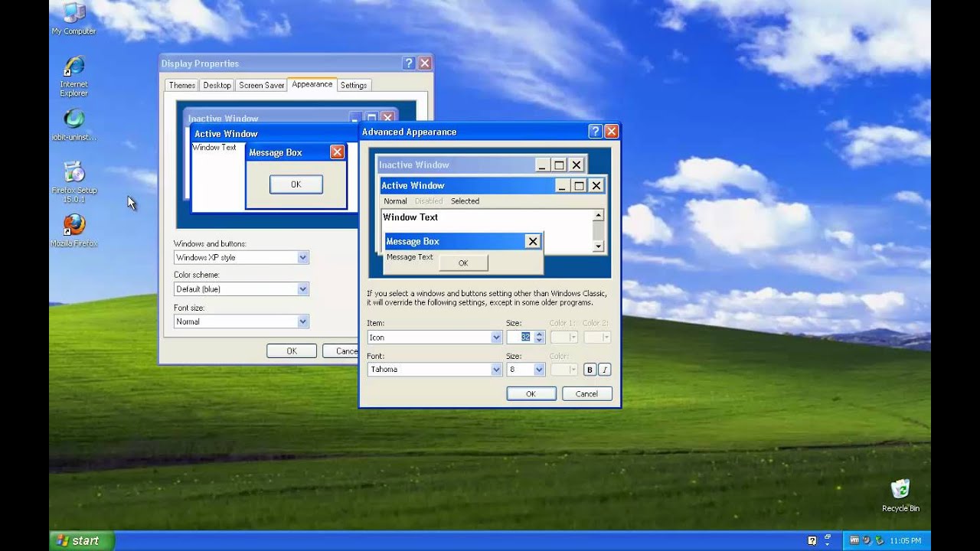Click the Color 1 swatch dropdown
This screenshot has height=551, width=980.
point(564,337)
